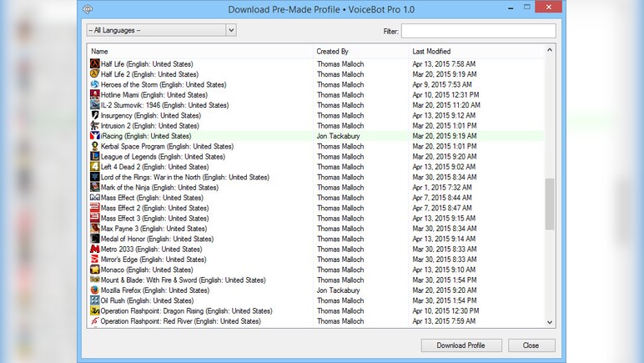Click the Oil Rush profile icon
The height and width of the screenshot is (363, 644).
(x=95, y=300)
